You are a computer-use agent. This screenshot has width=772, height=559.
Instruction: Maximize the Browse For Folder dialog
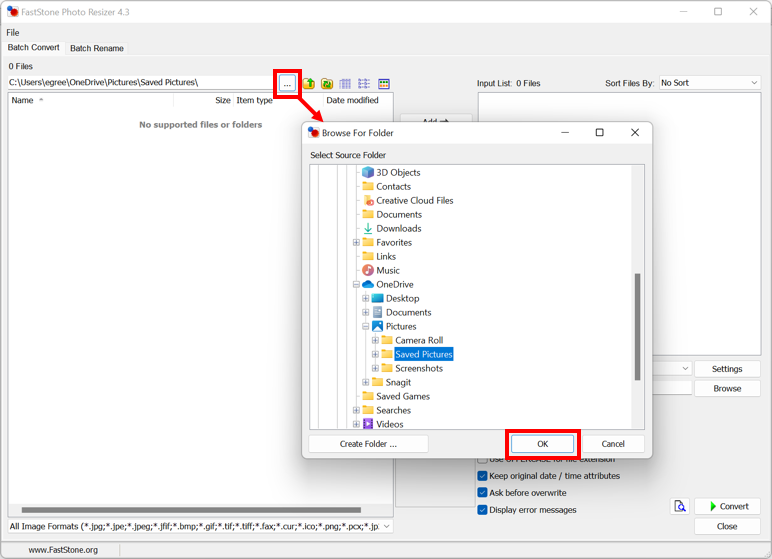(599, 132)
